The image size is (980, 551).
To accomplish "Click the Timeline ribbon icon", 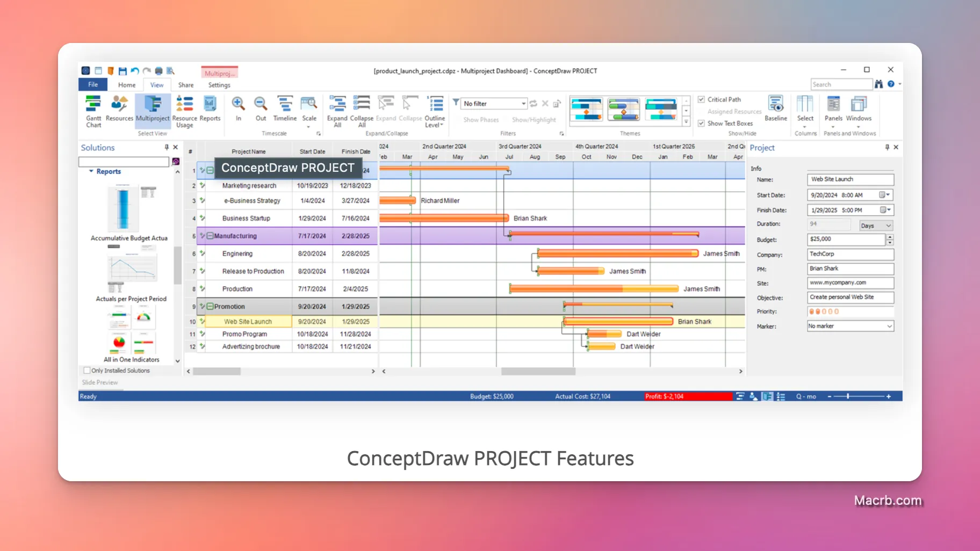I will coord(285,109).
